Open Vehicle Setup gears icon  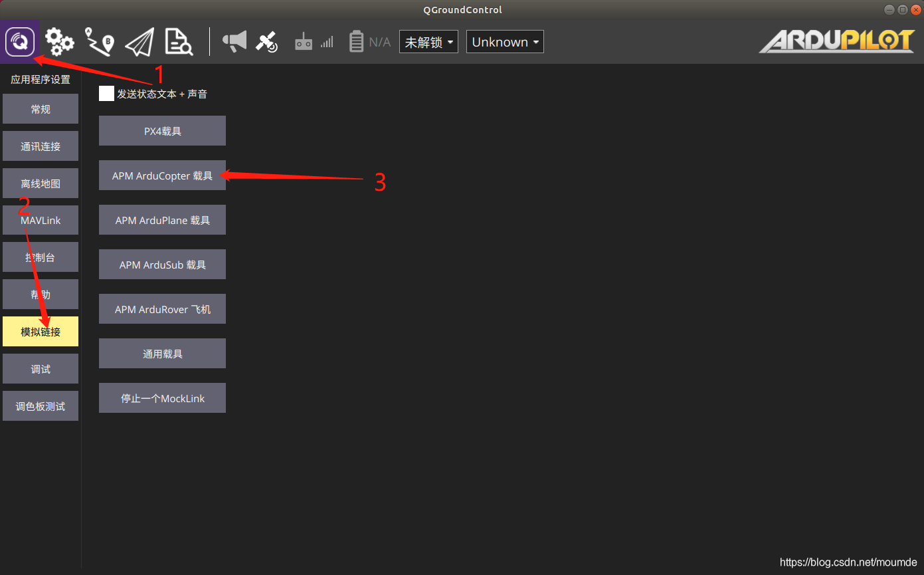[60, 42]
